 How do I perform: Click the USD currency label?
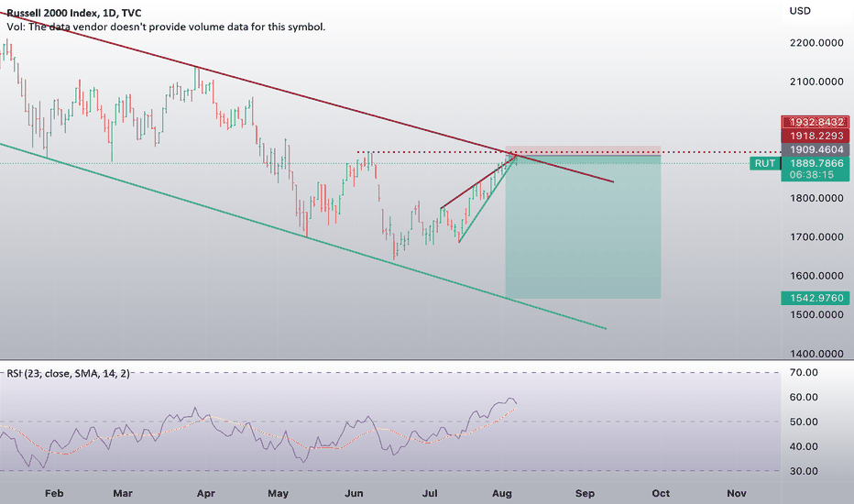pyautogui.click(x=800, y=11)
